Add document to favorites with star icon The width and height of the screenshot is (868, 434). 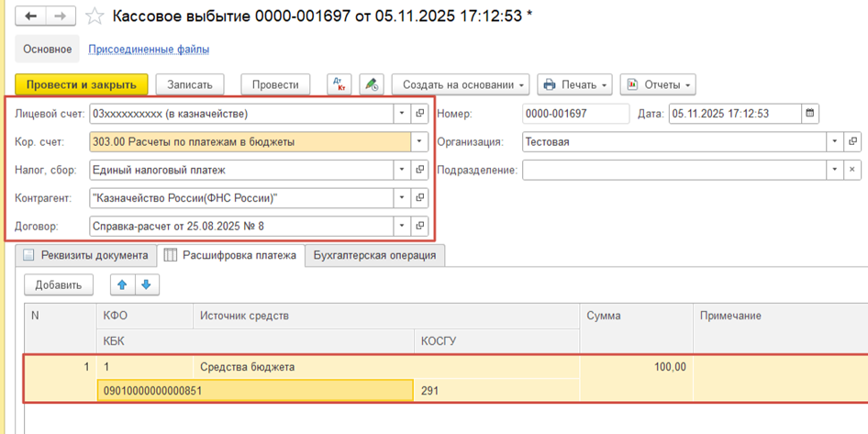click(95, 17)
